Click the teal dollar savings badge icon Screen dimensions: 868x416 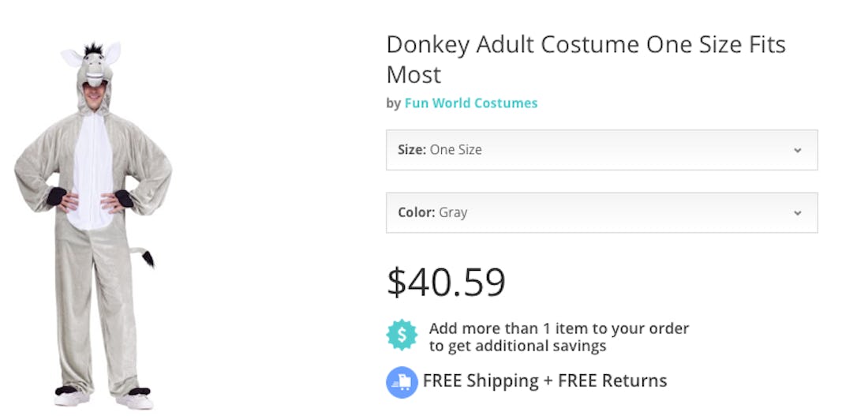coord(402,335)
